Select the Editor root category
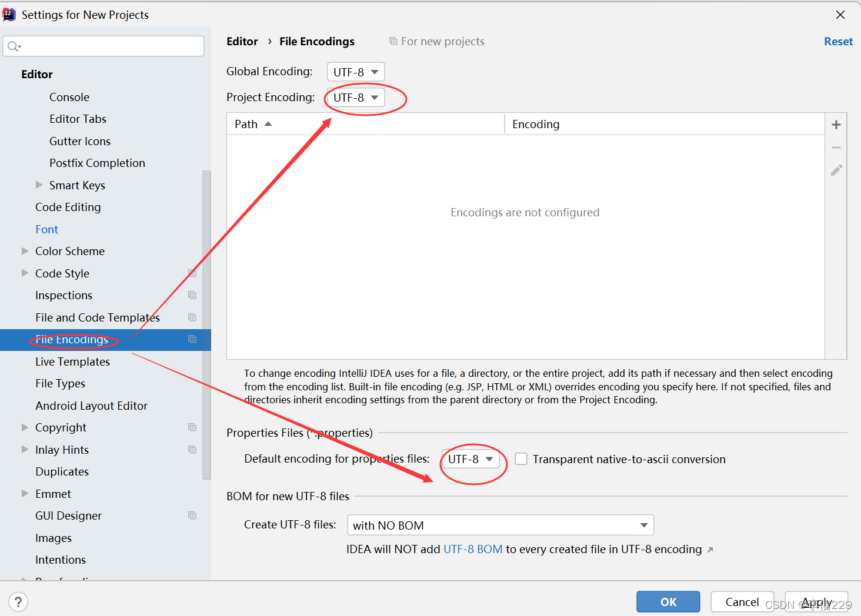 pyautogui.click(x=37, y=74)
